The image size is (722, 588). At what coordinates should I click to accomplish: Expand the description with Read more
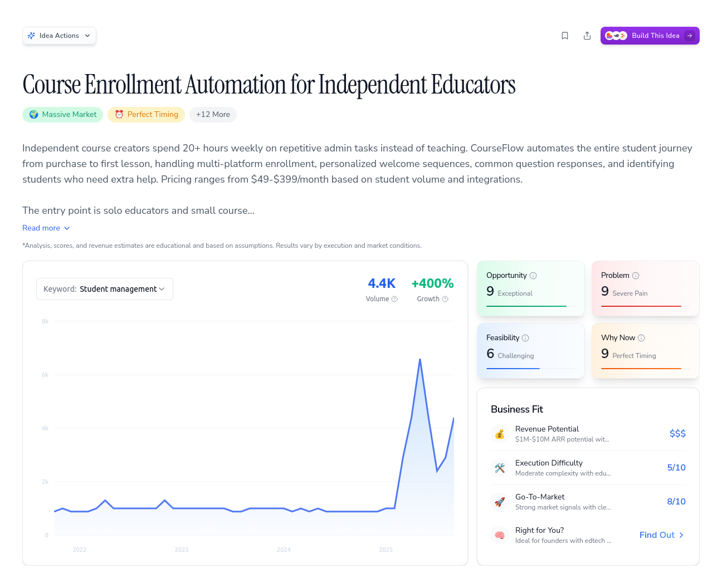click(x=46, y=228)
